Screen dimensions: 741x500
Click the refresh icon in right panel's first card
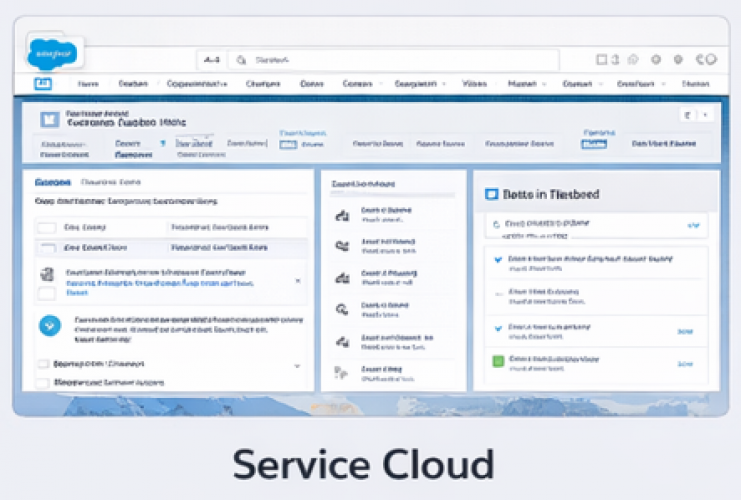point(496,224)
